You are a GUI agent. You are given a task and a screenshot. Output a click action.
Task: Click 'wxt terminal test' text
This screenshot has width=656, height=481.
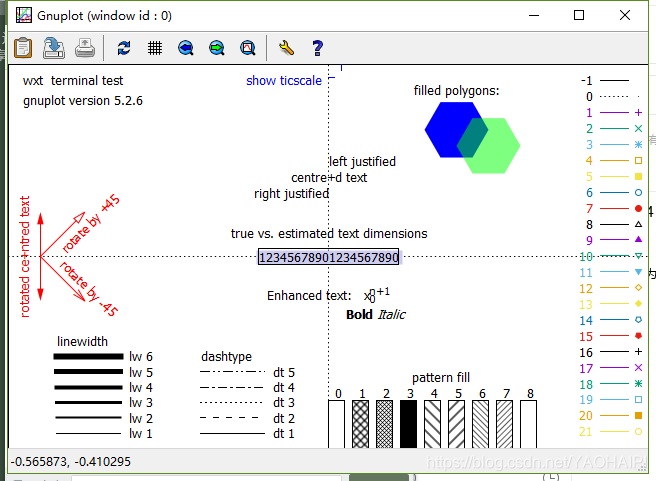73,80
